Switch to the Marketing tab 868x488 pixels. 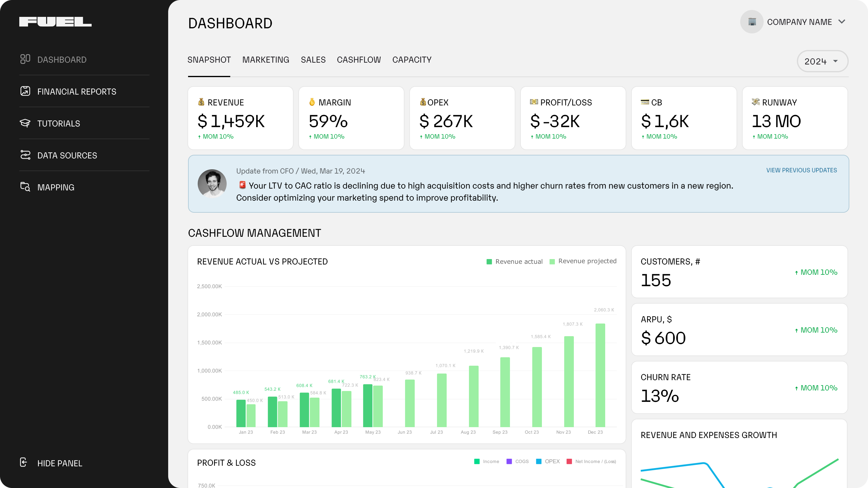click(x=266, y=60)
